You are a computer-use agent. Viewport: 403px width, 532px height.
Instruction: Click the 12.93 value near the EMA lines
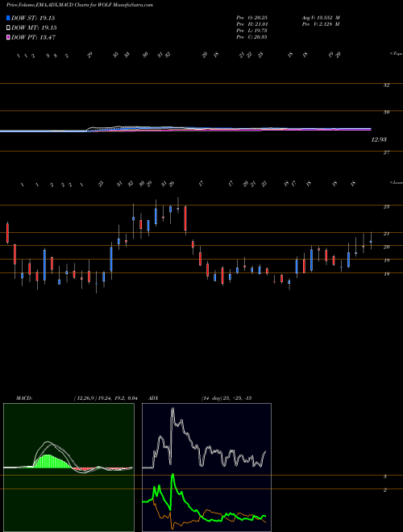[379, 139]
